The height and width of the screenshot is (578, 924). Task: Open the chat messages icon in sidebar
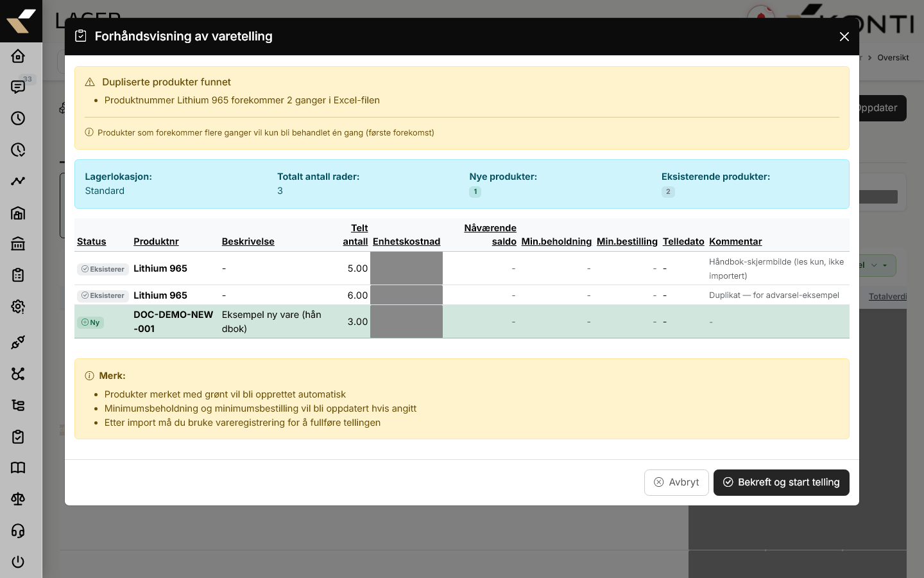(x=18, y=87)
